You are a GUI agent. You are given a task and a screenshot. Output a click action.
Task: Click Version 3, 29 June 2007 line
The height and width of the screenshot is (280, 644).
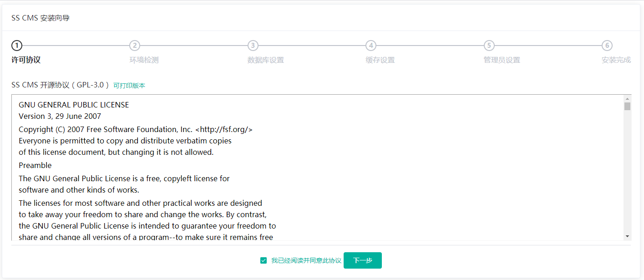pyautogui.click(x=60, y=116)
